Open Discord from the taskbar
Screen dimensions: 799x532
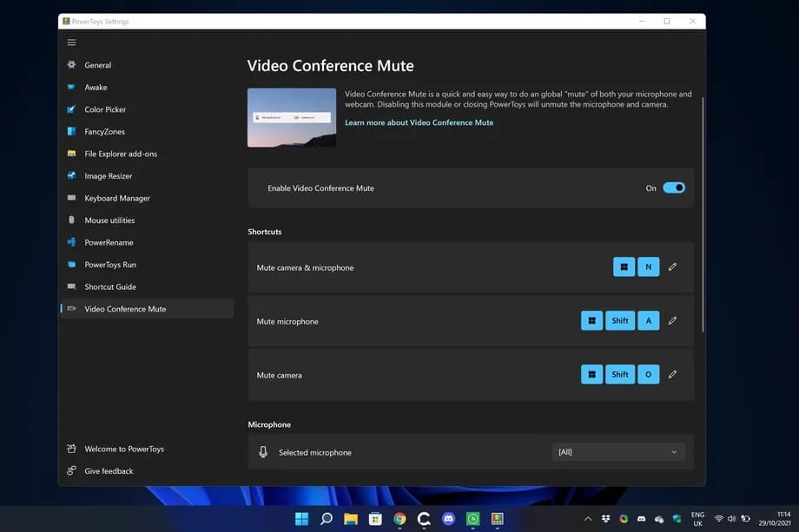(448, 519)
